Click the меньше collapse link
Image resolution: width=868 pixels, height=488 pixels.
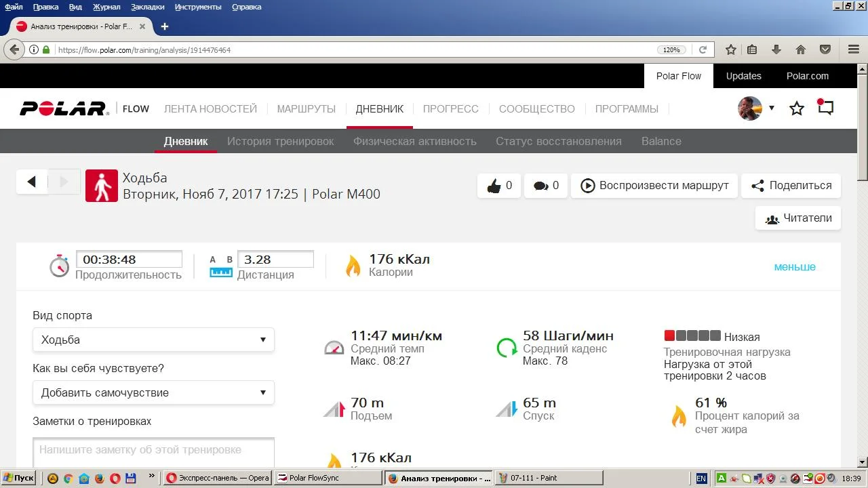tap(795, 266)
